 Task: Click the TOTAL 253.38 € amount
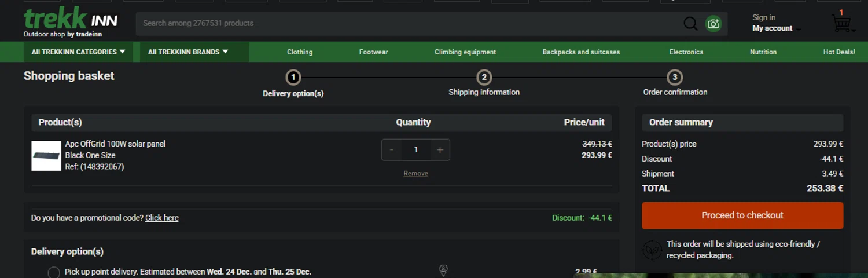tap(825, 188)
